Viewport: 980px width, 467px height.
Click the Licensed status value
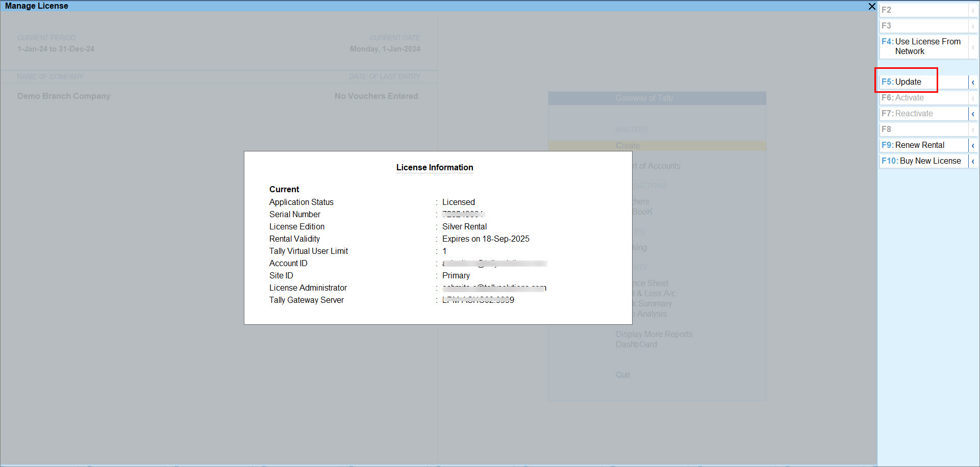point(458,202)
